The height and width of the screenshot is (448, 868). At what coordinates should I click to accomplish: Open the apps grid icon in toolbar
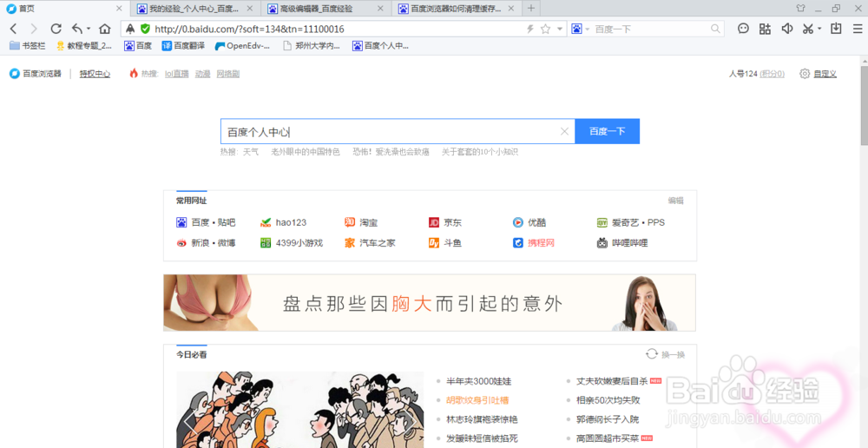coord(765,29)
